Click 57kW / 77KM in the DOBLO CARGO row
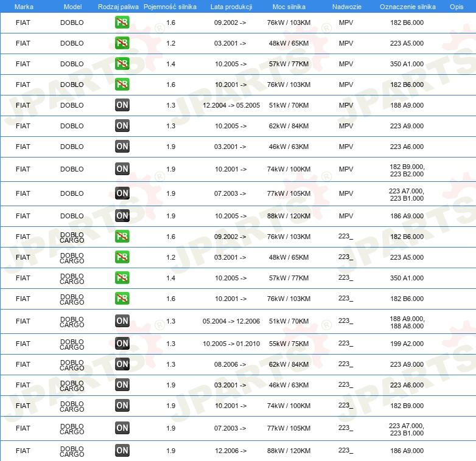The image size is (476, 461). (x=289, y=278)
